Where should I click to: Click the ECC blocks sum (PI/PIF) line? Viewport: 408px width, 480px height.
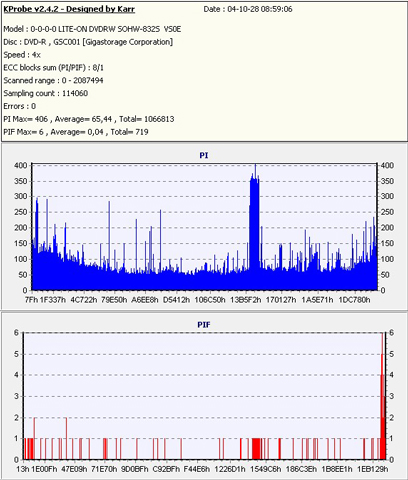pyautogui.click(x=53, y=68)
